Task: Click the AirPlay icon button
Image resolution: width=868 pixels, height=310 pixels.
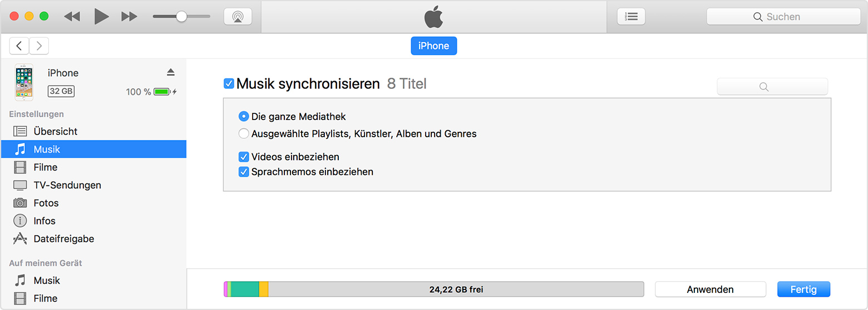Action: pos(238,17)
